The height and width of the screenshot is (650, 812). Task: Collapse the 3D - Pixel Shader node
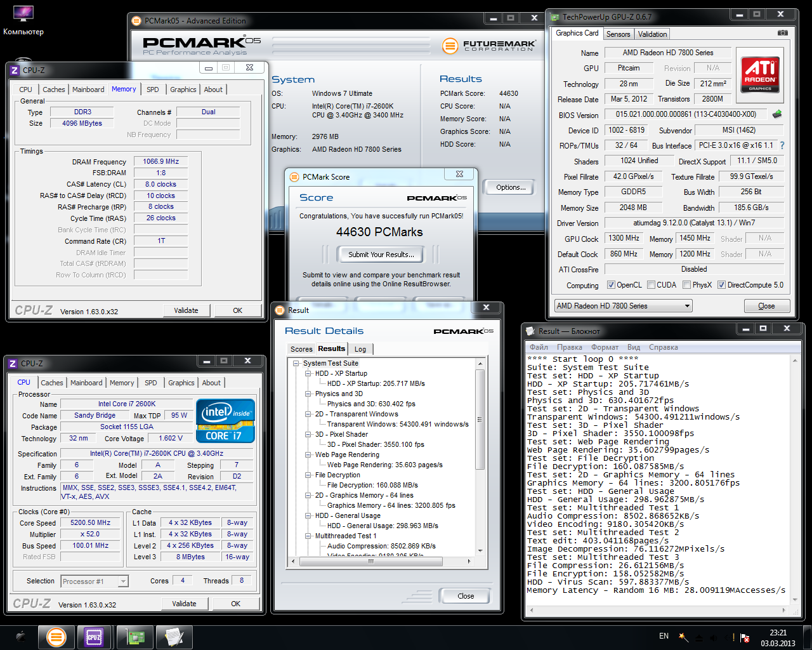[x=308, y=434]
